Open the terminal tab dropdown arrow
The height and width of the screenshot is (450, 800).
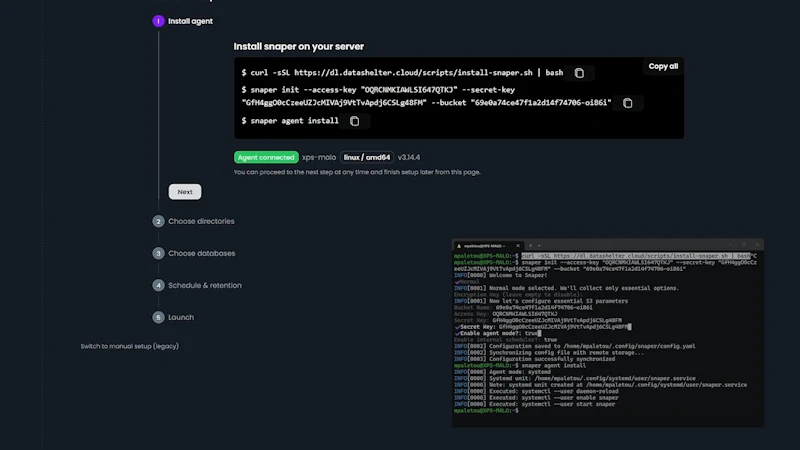(539, 245)
